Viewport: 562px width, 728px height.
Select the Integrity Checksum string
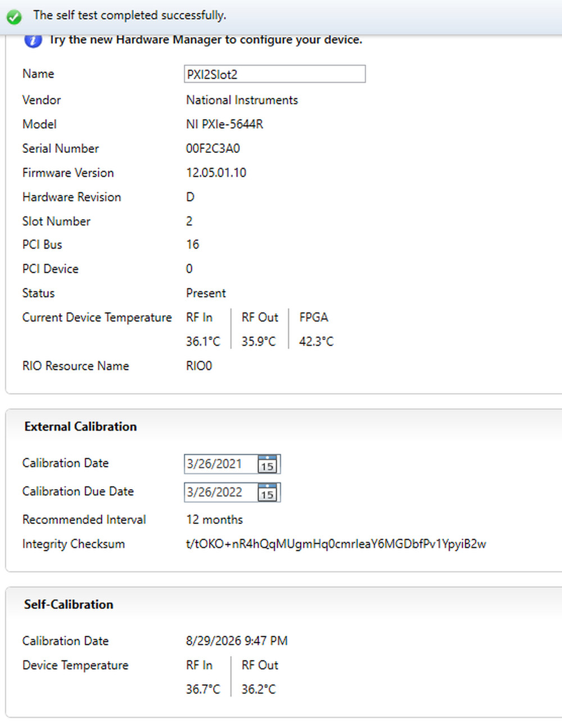tap(336, 544)
